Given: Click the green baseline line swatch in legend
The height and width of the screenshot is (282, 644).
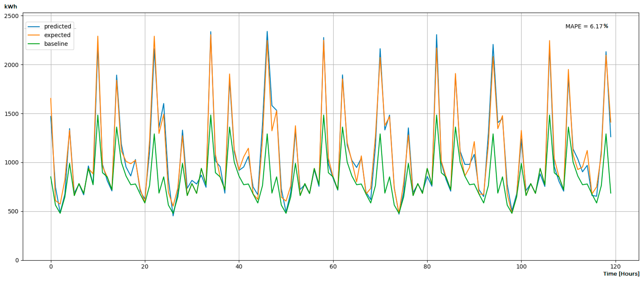Looking at the screenshot, I should tap(33, 44).
